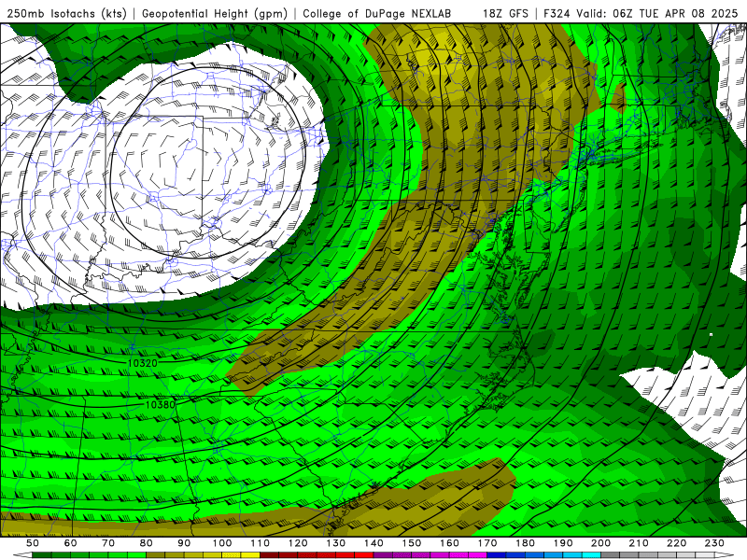Click the 150 kts color bar label
The height and width of the screenshot is (560, 747).
(412, 543)
